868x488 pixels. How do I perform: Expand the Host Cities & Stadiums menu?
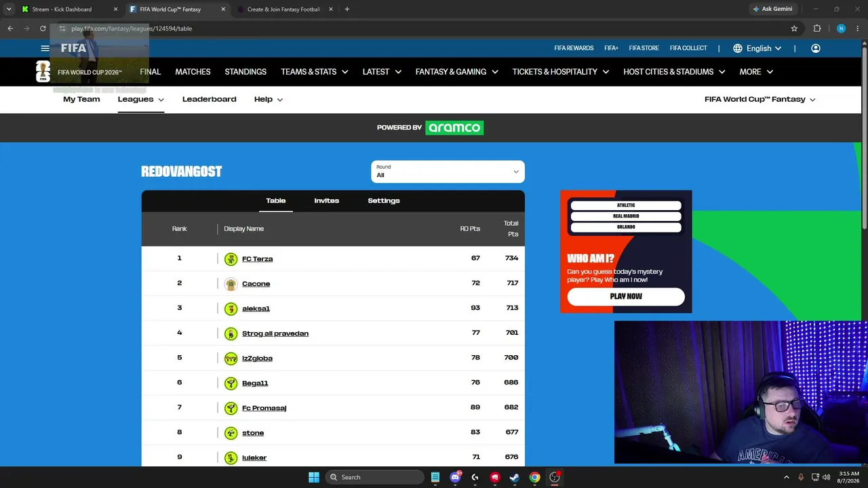(x=675, y=72)
